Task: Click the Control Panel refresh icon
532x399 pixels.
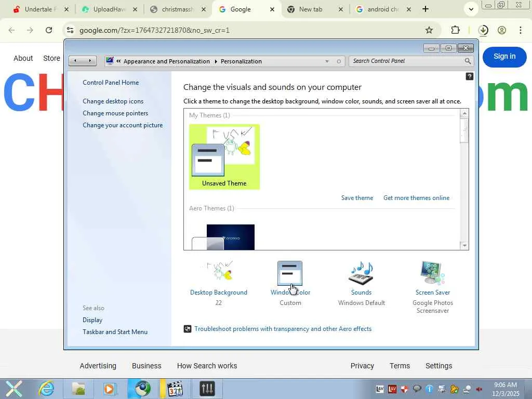Action: click(339, 61)
